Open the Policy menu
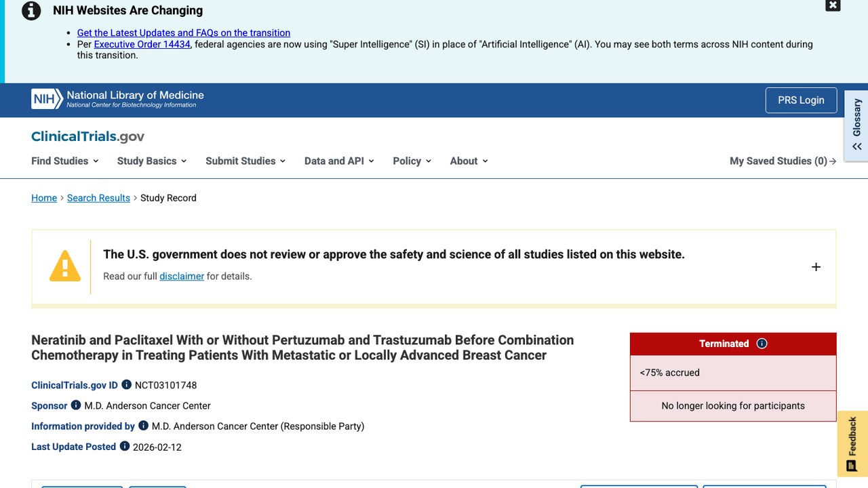Image resolution: width=868 pixels, height=488 pixels. pos(412,161)
